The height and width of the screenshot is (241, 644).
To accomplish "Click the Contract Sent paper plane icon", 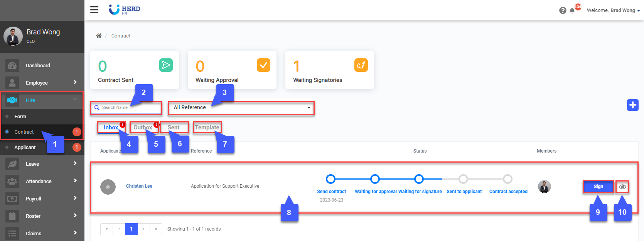I will [166, 65].
